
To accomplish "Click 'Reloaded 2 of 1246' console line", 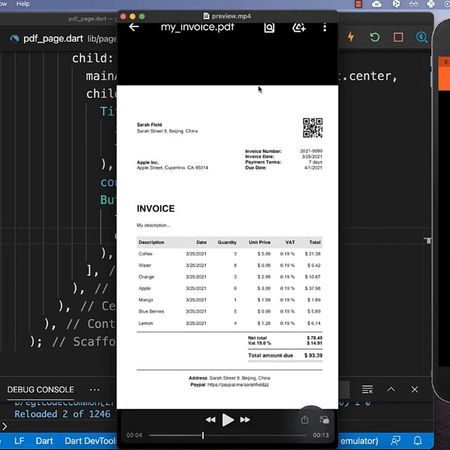I will 62,414.
